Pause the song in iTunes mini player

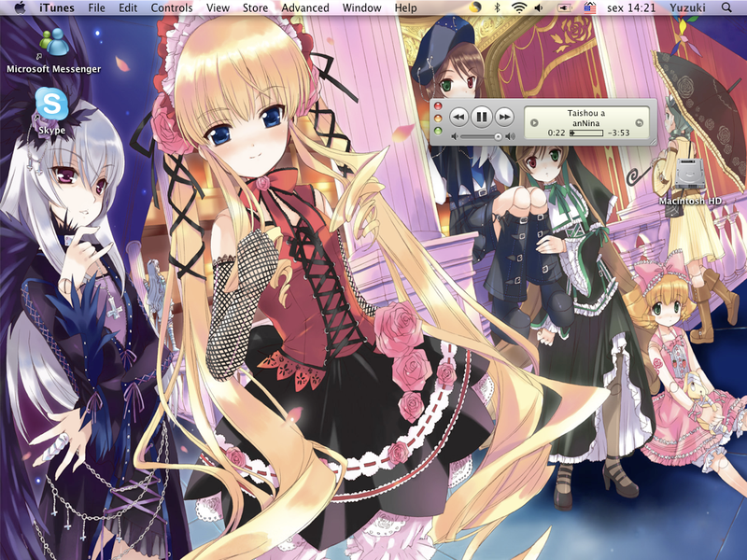481,117
